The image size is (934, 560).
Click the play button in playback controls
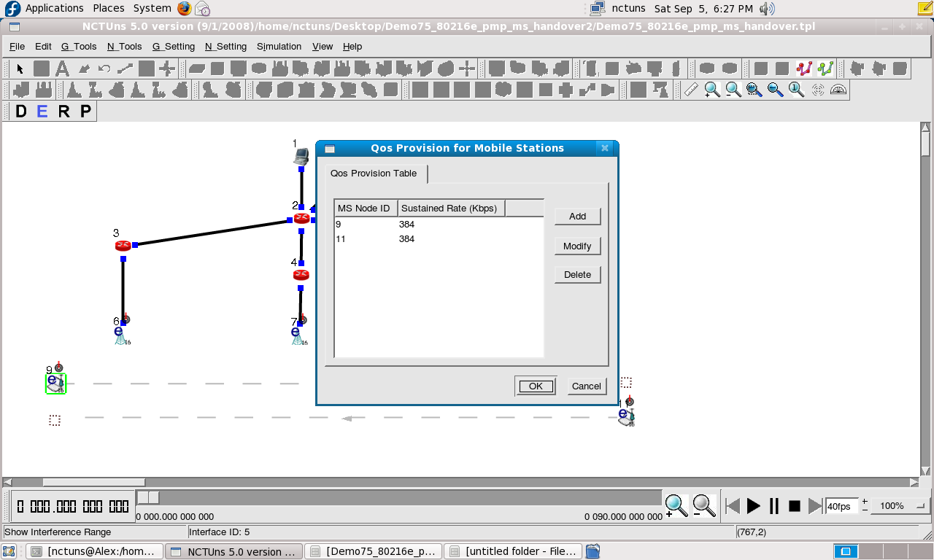coord(754,505)
